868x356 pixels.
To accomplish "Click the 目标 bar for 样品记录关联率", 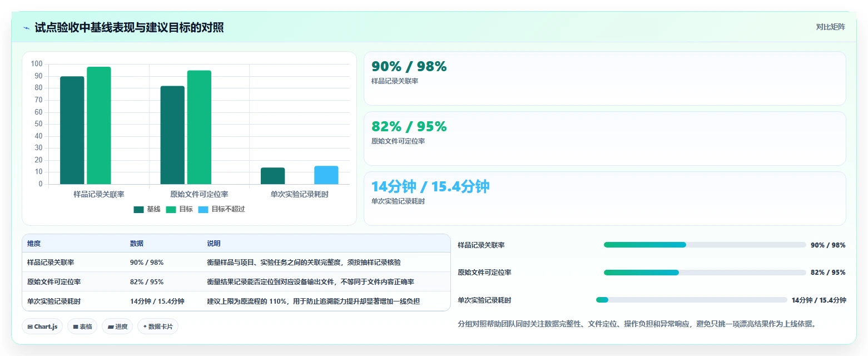I will (x=98, y=125).
